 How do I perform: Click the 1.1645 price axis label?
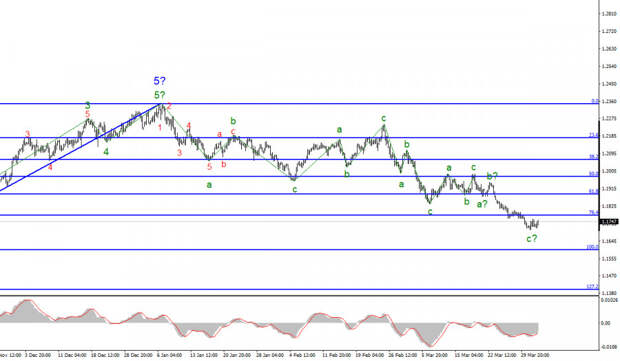pos(609,241)
